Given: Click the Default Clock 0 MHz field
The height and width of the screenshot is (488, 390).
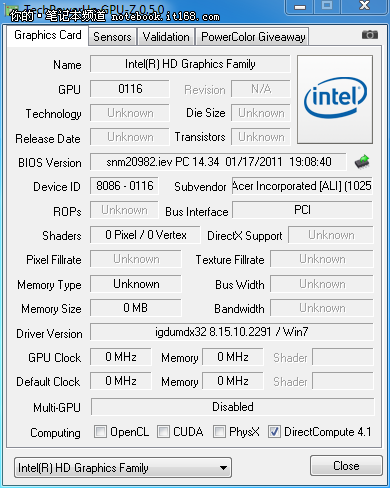Looking at the screenshot, I should (121, 381).
